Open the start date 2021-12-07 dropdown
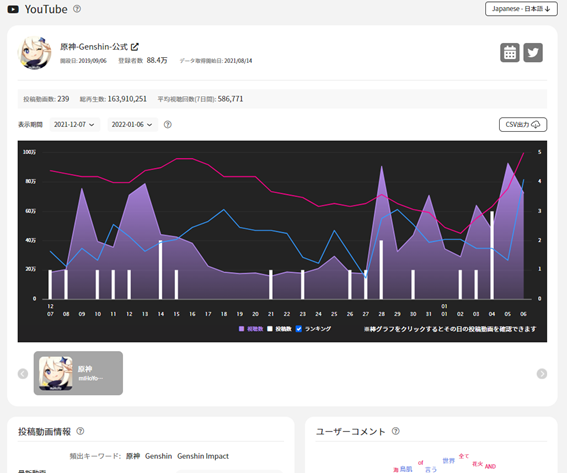This screenshot has height=473, width=567. pyautogui.click(x=74, y=124)
